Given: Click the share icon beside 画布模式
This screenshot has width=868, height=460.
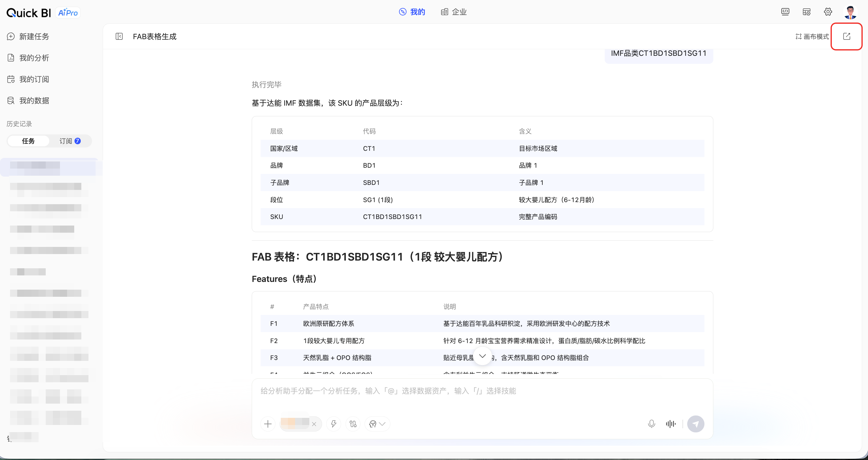Looking at the screenshot, I should pos(846,37).
